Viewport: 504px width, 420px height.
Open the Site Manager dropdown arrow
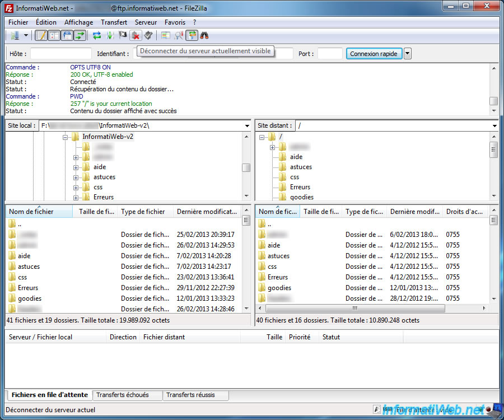[26, 35]
